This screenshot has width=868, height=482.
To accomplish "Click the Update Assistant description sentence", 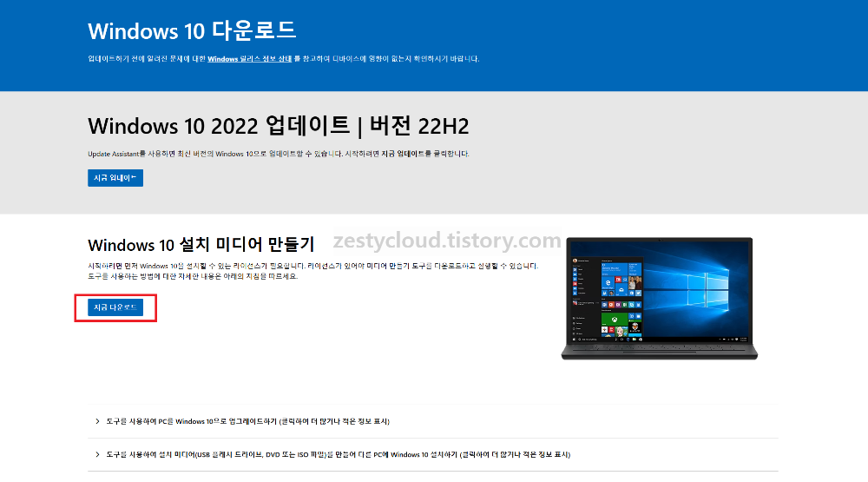I will tap(278, 154).
